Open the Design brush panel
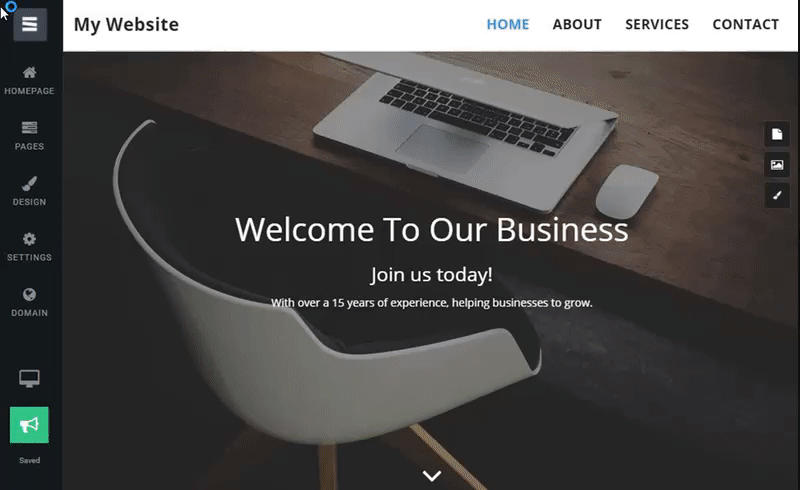The height and width of the screenshot is (490, 800). pos(30,191)
